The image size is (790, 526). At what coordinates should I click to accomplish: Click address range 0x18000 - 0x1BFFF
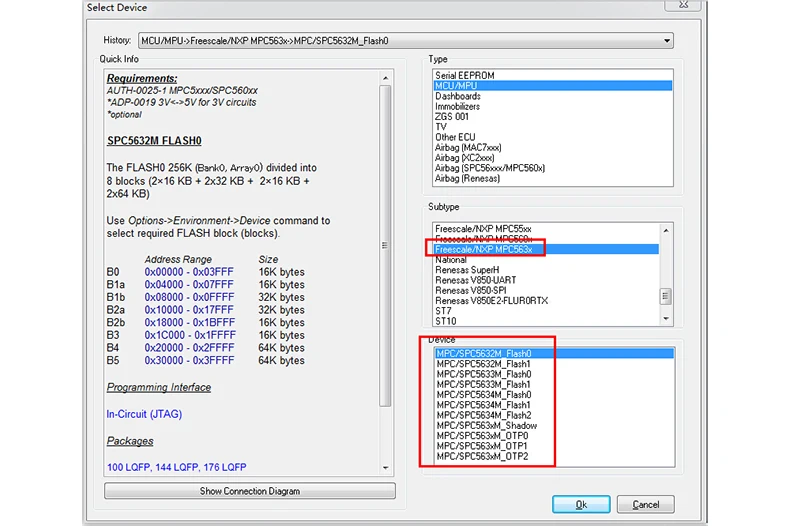[189, 322]
